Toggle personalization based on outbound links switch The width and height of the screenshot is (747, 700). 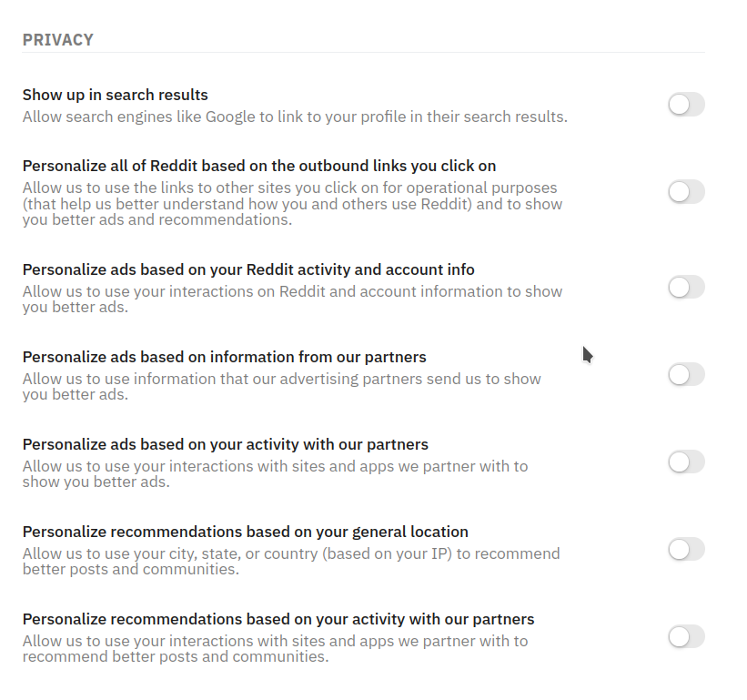[686, 192]
